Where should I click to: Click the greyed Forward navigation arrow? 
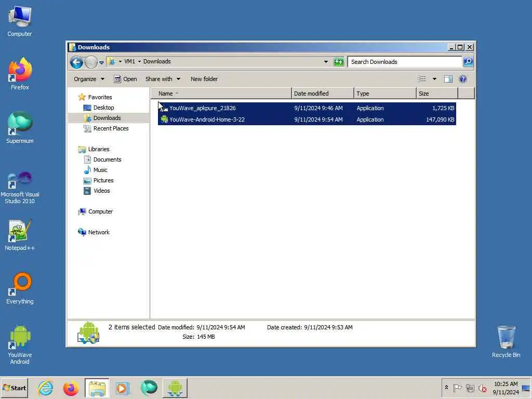pyautogui.click(x=91, y=62)
